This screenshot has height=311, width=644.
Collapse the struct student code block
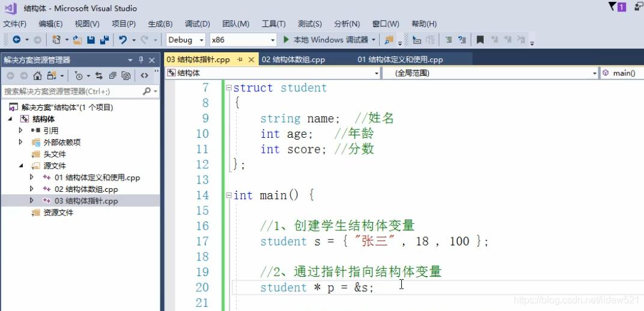[229, 88]
